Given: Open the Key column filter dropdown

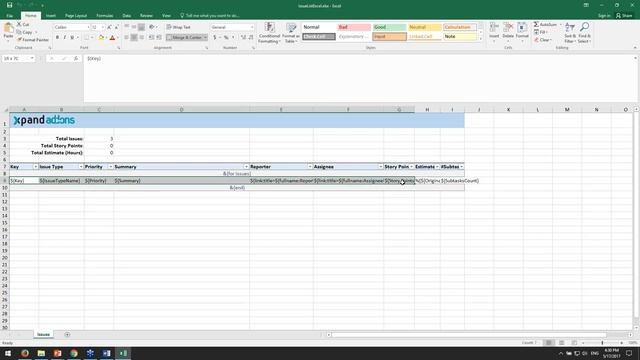Looking at the screenshot, I should tap(36, 167).
